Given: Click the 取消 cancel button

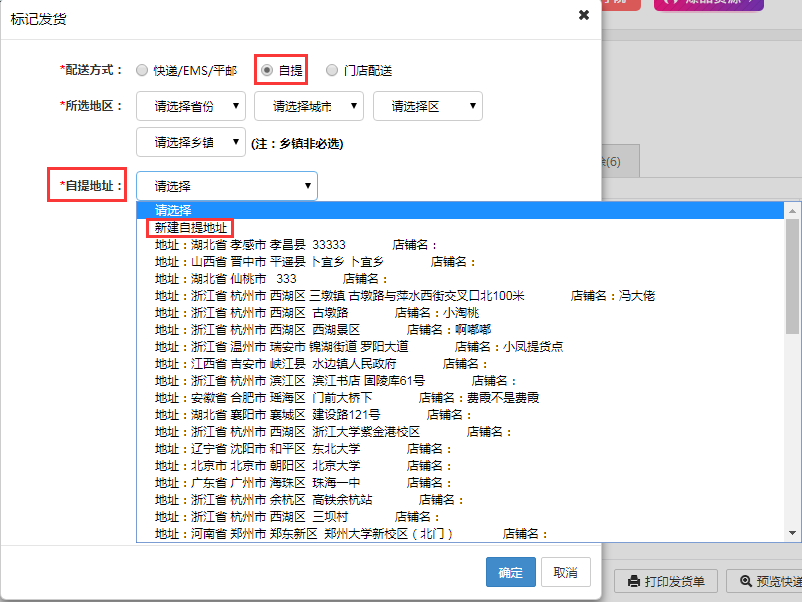Looking at the screenshot, I should point(566,573).
